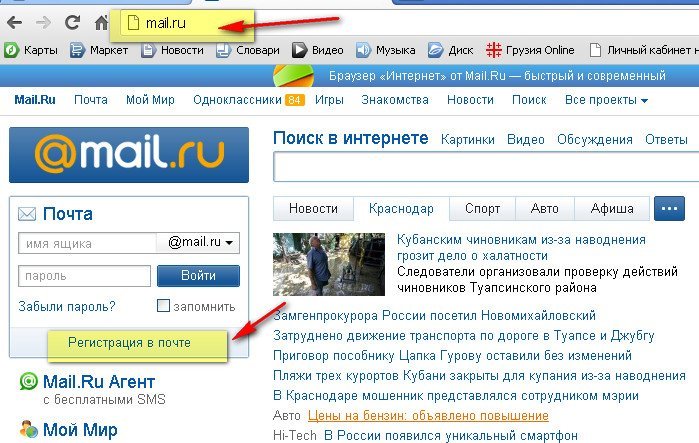The width and height of the screenshot is (699, 443).
Task: Open headline Приговор пособнику Цапка Гурову
Action: tap(452, 356)
